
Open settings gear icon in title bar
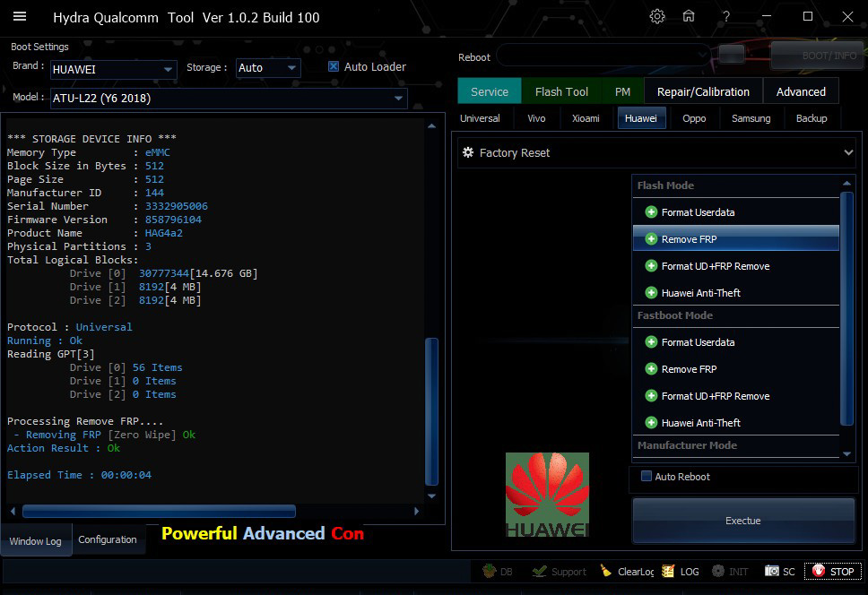click(657, 17)
